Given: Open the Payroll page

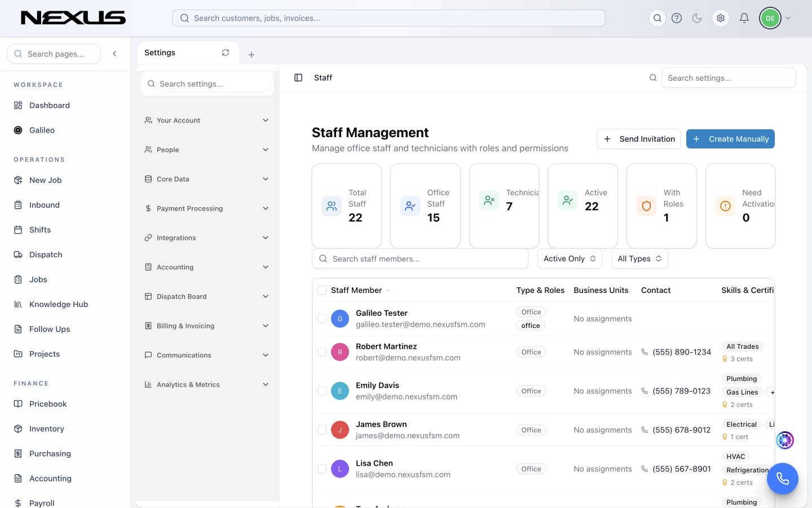Looking at the screenshot, I should 42,503.
